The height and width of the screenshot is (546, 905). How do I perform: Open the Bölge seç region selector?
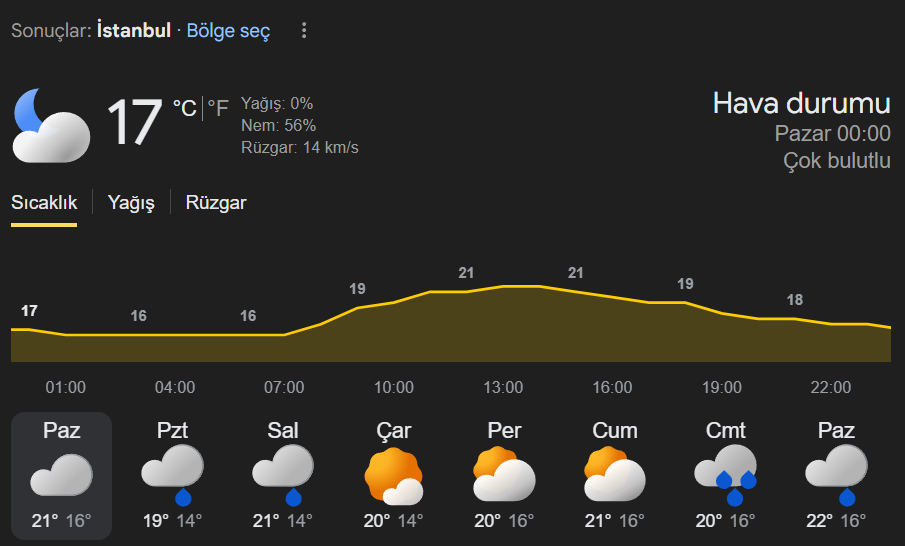228,31
